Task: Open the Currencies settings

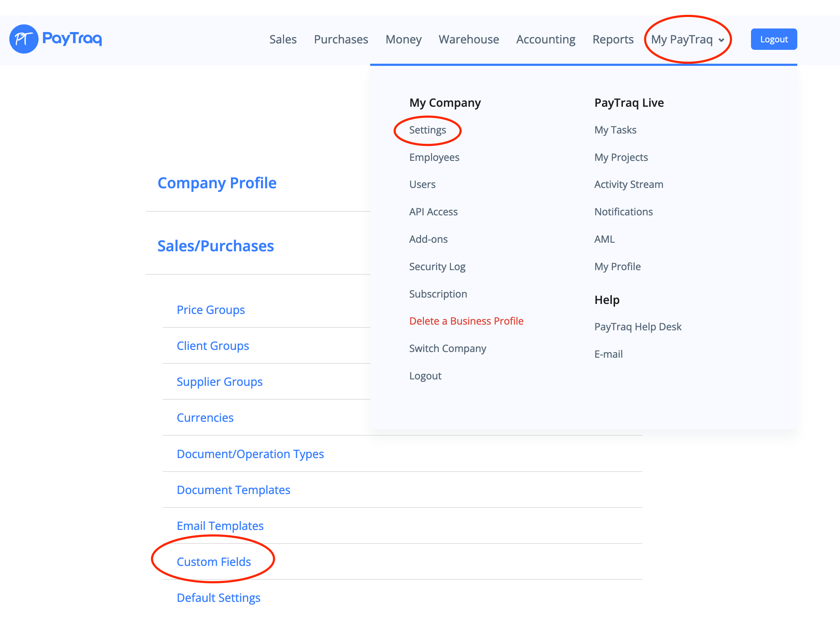Action: 205,418
